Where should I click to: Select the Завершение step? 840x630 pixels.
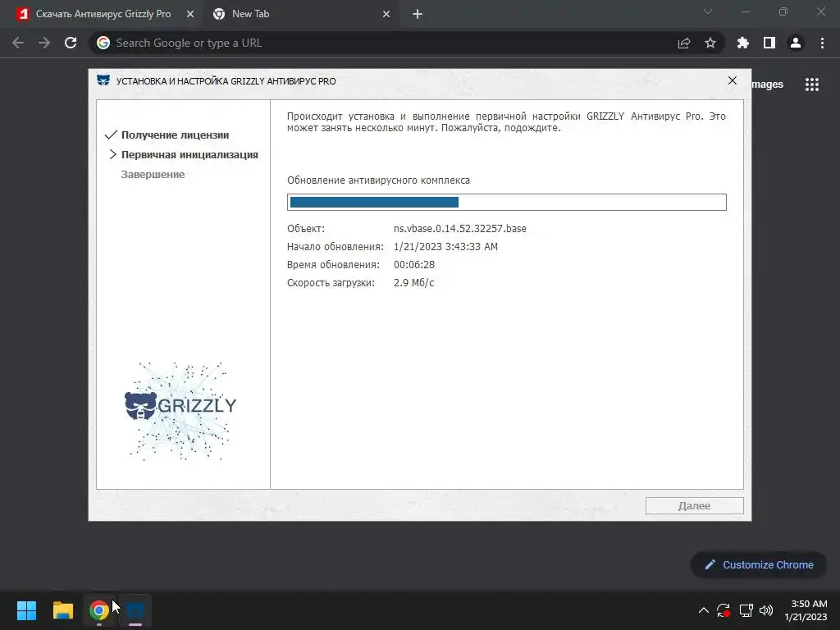click(153, 174)
